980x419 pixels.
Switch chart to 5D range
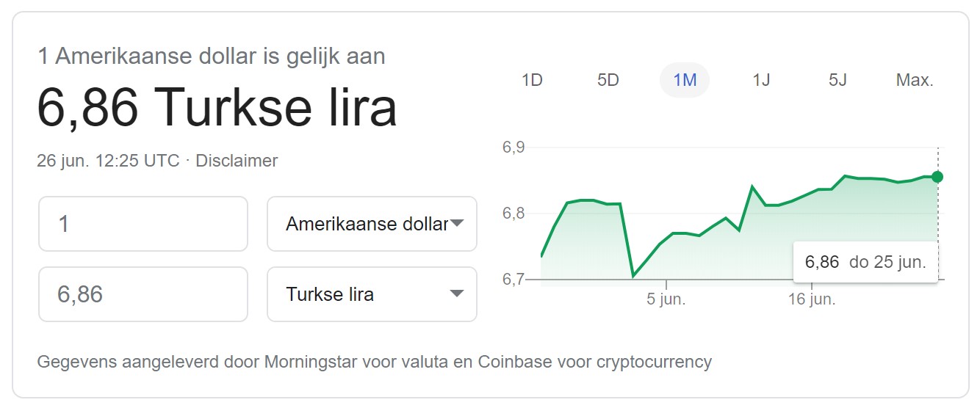point(608,80)
